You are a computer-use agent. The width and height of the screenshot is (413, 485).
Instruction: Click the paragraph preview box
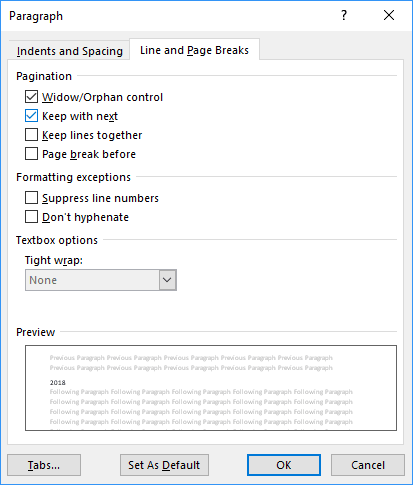(211, 388)
